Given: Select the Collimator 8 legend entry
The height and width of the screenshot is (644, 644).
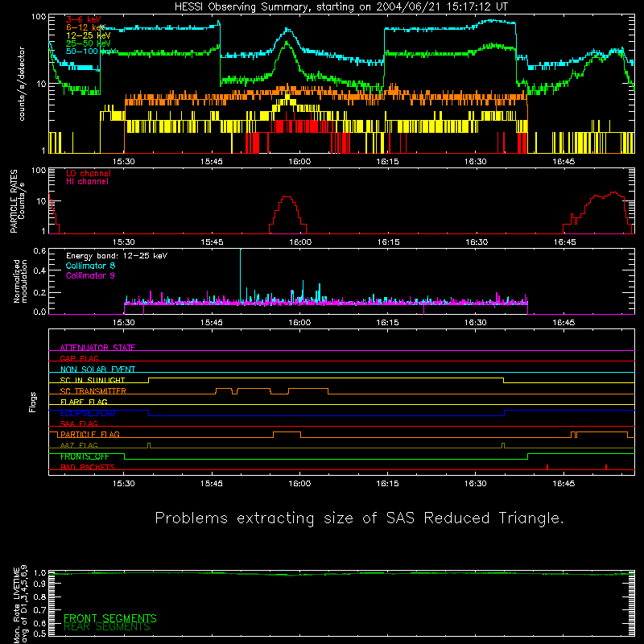Looking at the screenshot, I should click(x=90, y=266).
